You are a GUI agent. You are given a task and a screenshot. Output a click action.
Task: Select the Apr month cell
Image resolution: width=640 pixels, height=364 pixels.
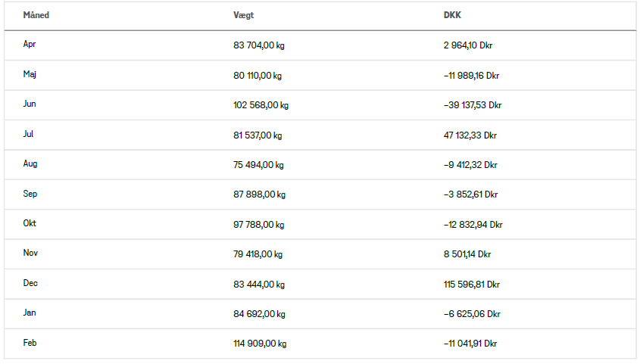click(x=30, y=45)
